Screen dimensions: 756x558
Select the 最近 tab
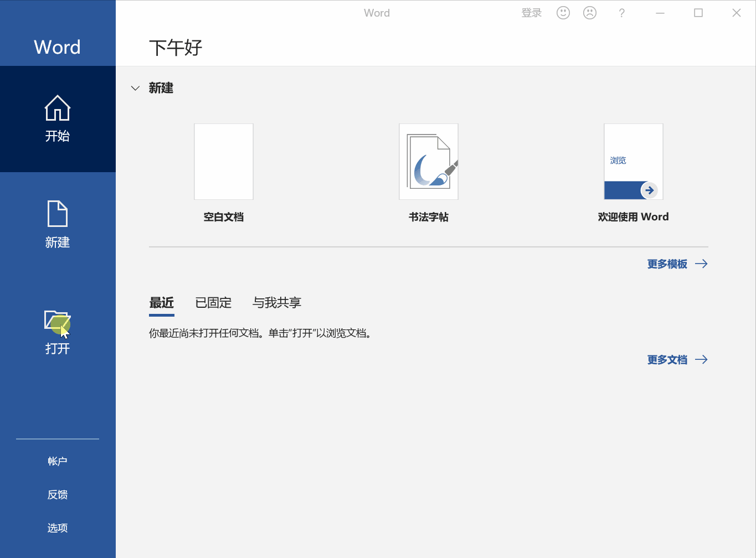[x=161, y=303]
